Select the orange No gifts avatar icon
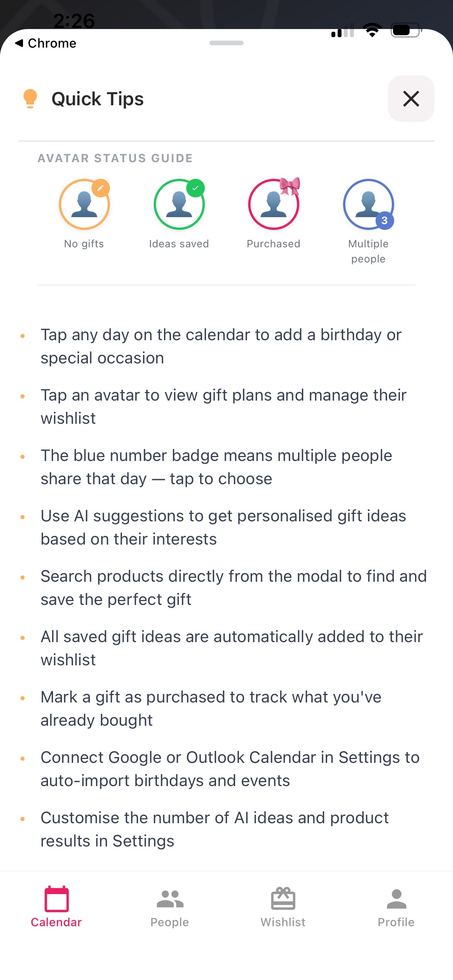 pos(84,204)
